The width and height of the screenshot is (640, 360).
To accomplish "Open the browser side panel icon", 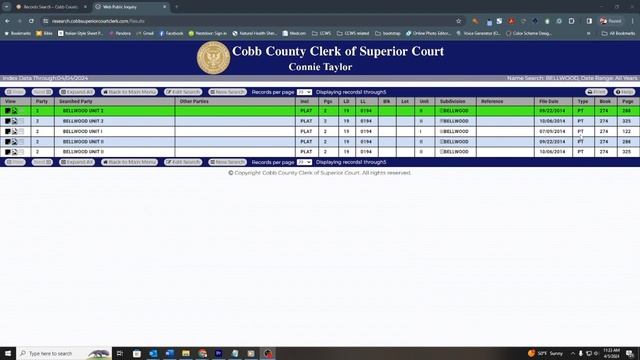I will coord(589,21).
